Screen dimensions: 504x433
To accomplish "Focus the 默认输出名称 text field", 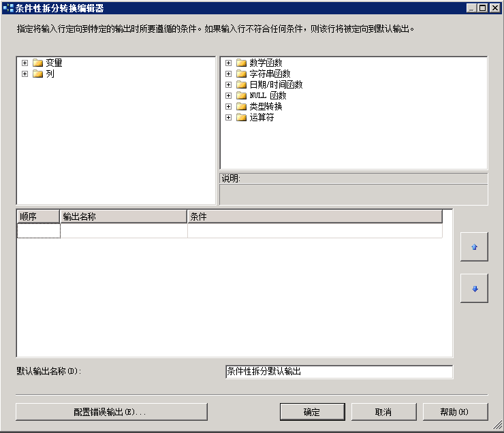I will pos(339,372).
